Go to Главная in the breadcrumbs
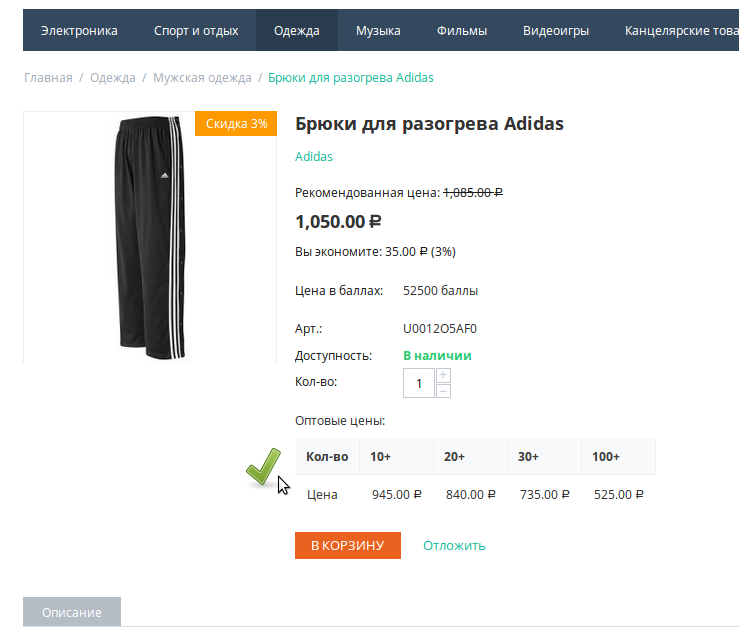This screenshot has height=638, width=739. click(x=48, y=77)
